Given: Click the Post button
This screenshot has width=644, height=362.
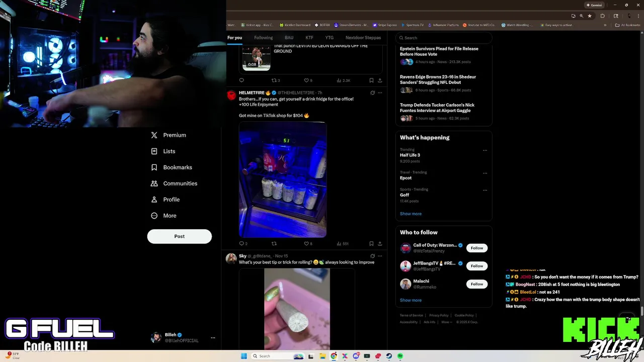Looking at the screenshot, I should click(x=180, y=236).
